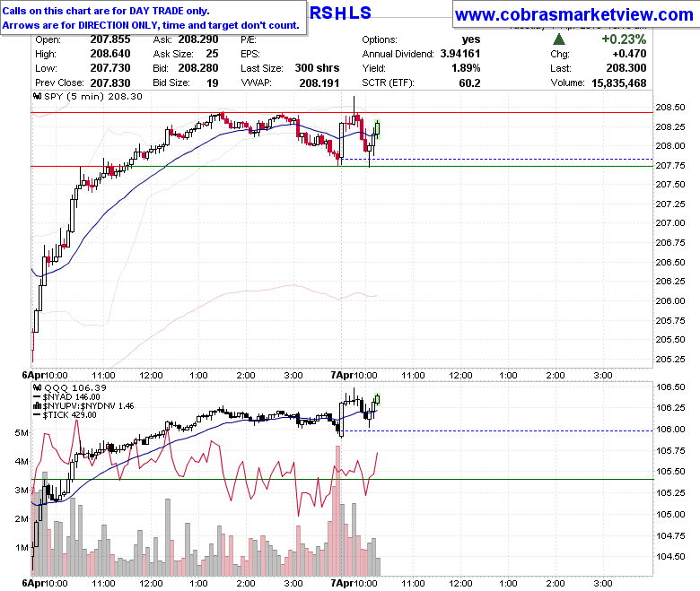This screenshot has width=700, height=591.
Task: Select the VWAP value 208.191
Action: click(319, 83)
